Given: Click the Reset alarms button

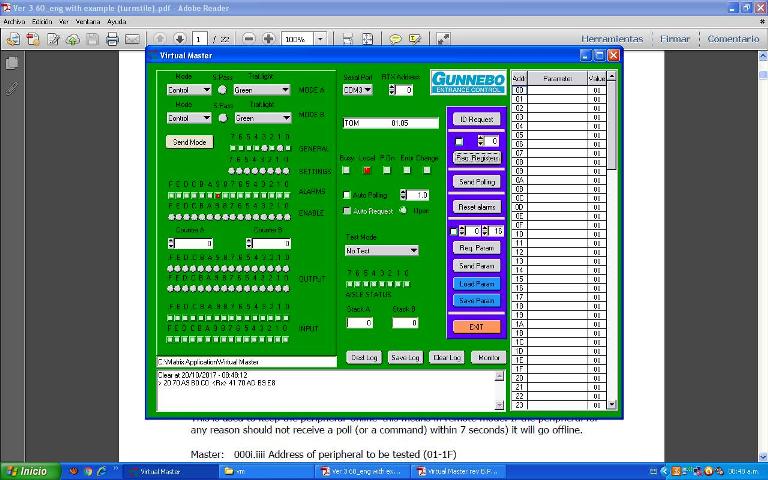Looking at the screenshot, I should tap(477, 207).
